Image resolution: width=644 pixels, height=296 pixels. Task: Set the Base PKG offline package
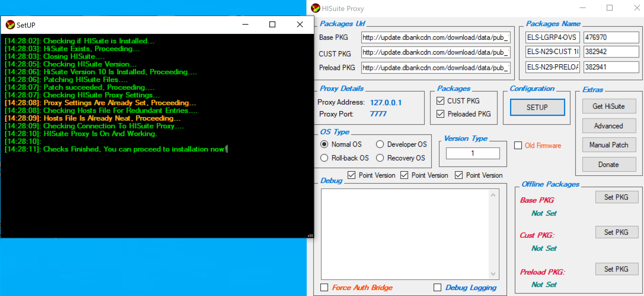616,197
